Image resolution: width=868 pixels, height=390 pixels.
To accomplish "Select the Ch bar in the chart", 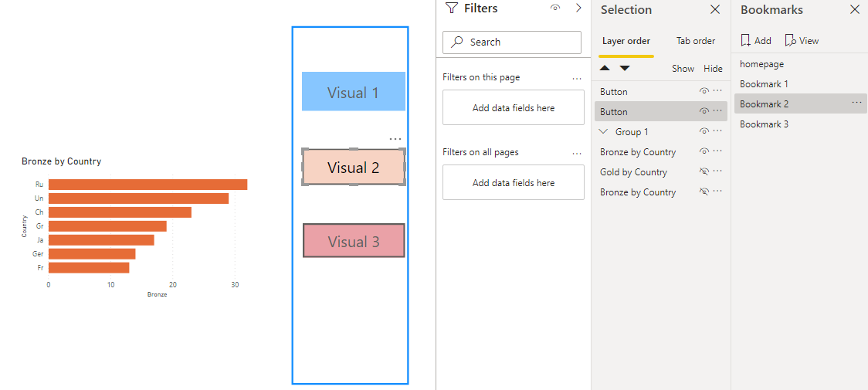I will pos(120,212).
